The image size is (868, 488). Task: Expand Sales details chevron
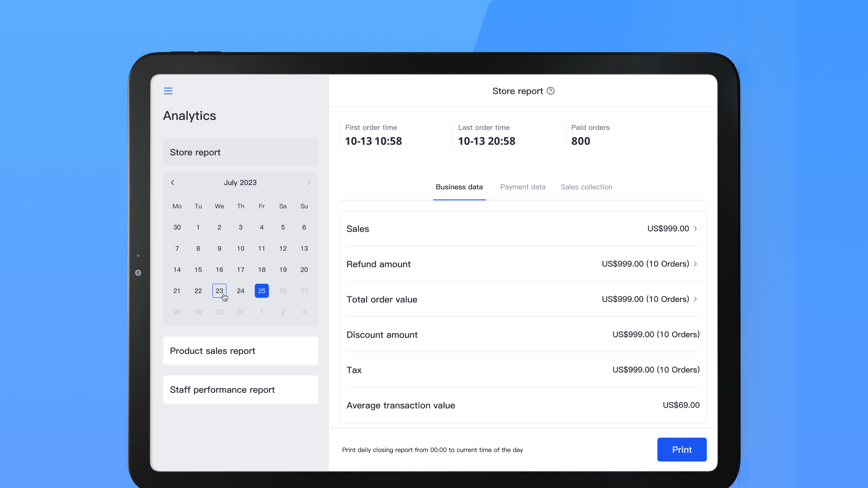(x=695, y=229)
